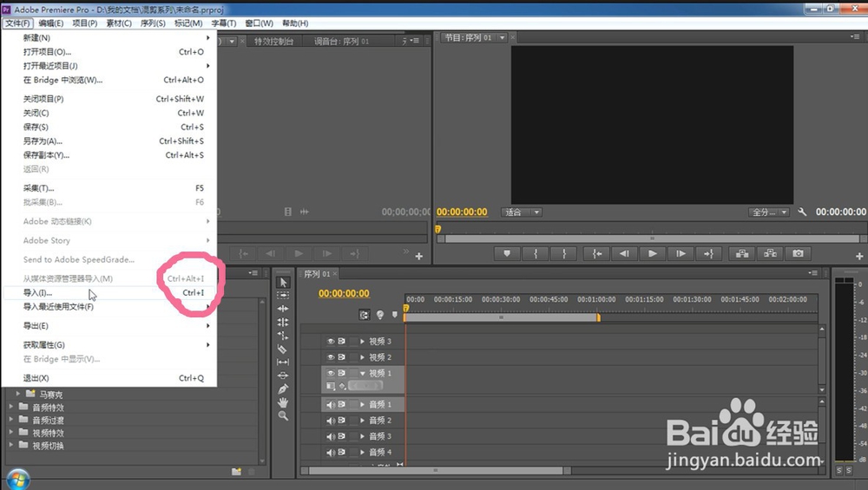Select the Slide tool
The height and width of the screenshot is (490, 868).
point(283,376)
